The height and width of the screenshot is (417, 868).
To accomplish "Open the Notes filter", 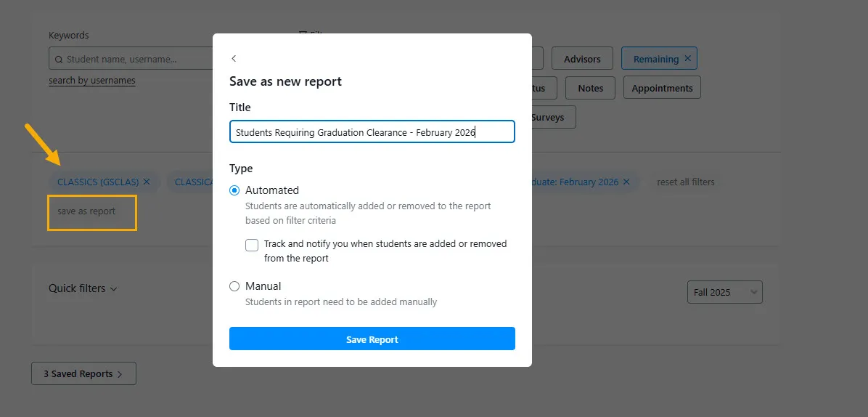I will pos(591,88).
